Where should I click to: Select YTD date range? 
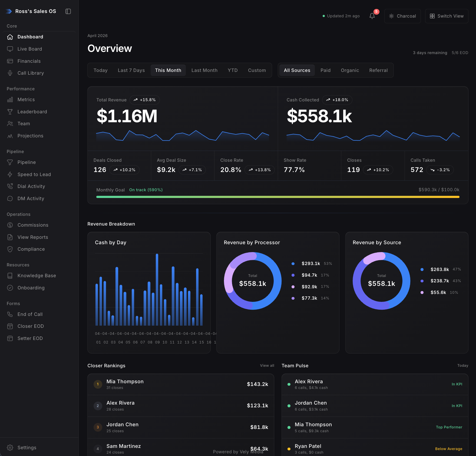(x=233, y=70)
